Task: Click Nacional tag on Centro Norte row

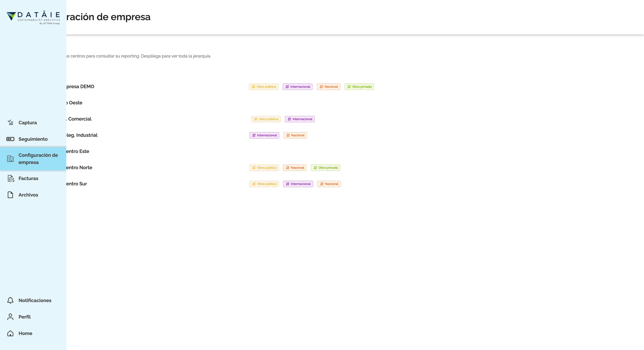Action: pos(295,168)
